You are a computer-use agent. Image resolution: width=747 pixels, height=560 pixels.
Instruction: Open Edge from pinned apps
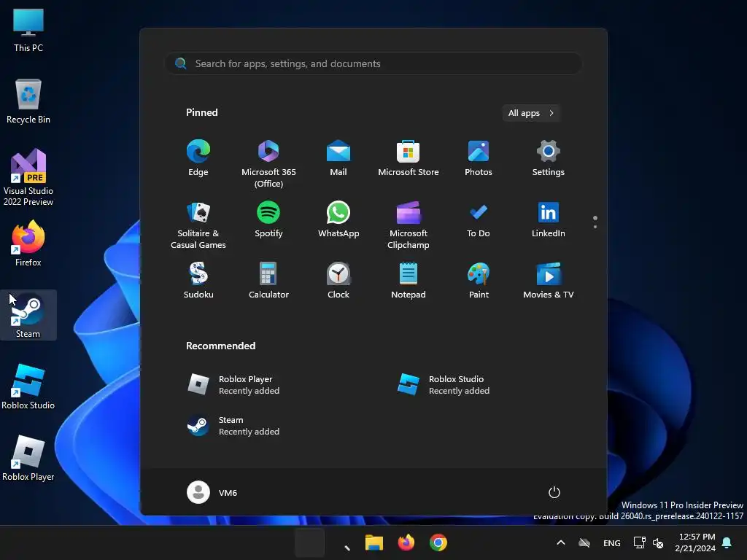coord(198,158)
